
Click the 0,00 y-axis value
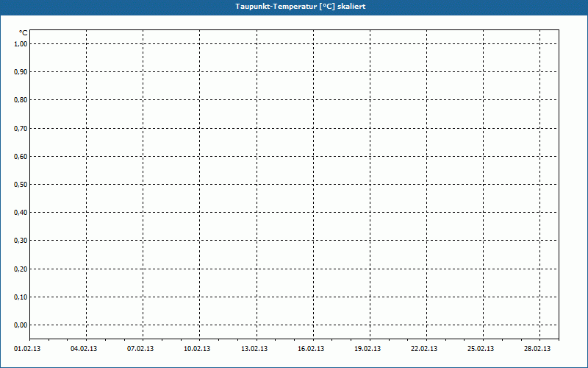[x=21, y=325]
